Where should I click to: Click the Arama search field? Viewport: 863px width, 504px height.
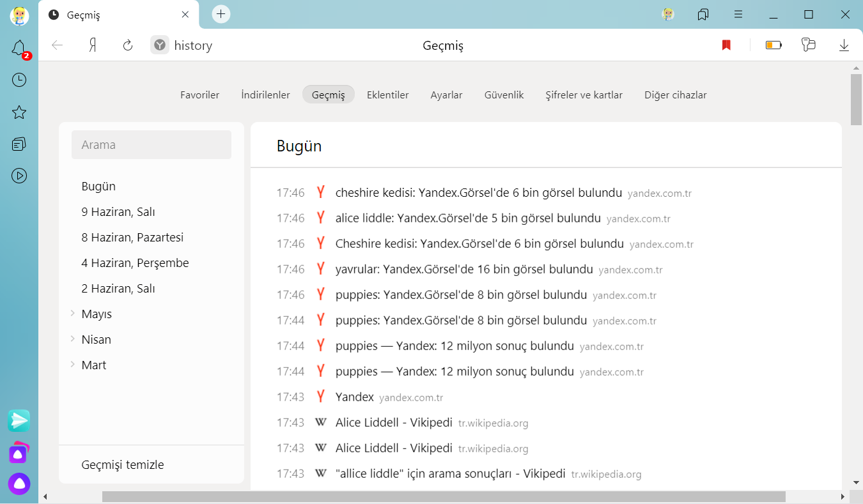[152, 144]
